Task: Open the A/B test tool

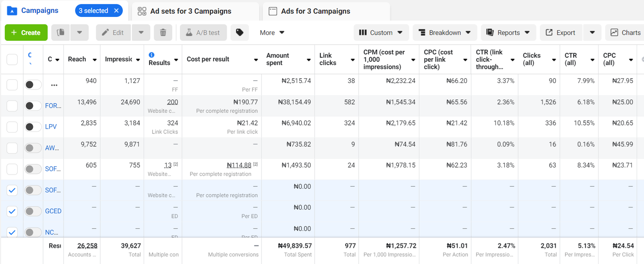Action: coord(203,33)
